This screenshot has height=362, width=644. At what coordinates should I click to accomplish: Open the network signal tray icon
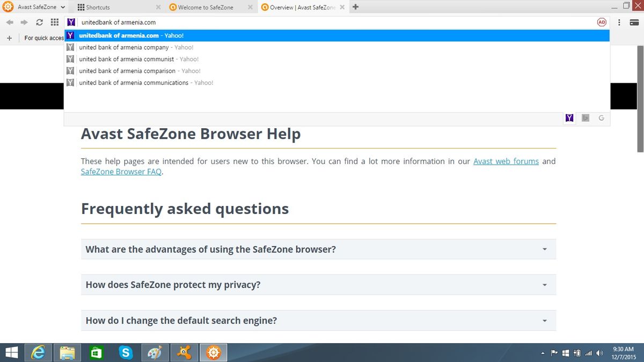(x=589, y=353)
